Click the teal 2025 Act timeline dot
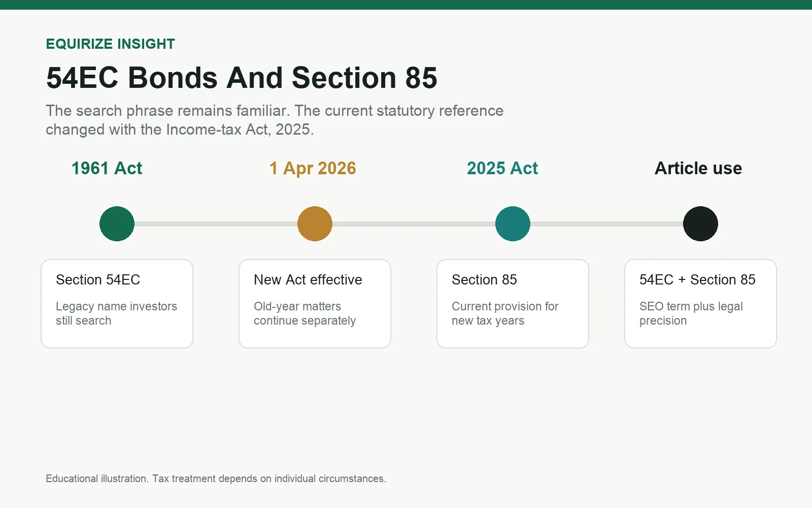The image size is (812, 508). point(513,224)
